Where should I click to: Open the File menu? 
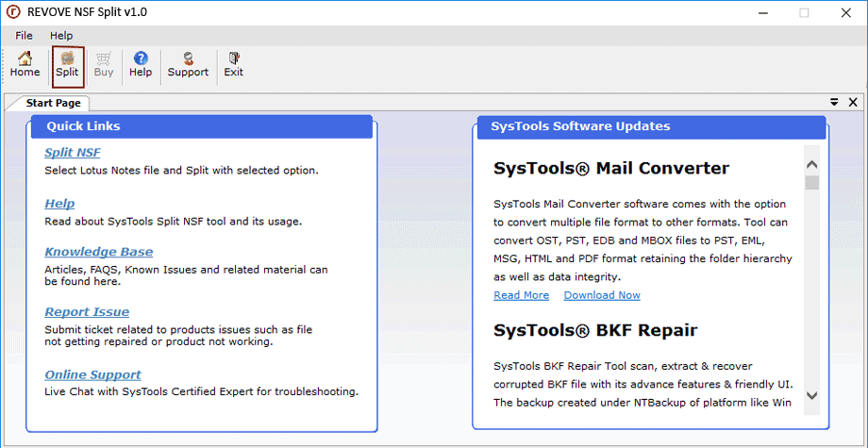(x=24, y=36)
